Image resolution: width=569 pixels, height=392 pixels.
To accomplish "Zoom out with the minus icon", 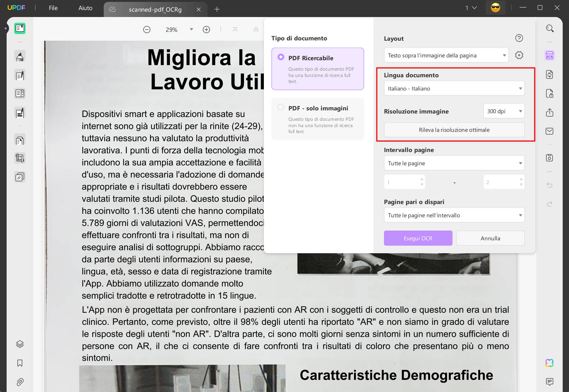I will pyautogui.click(x=147, y=30).
